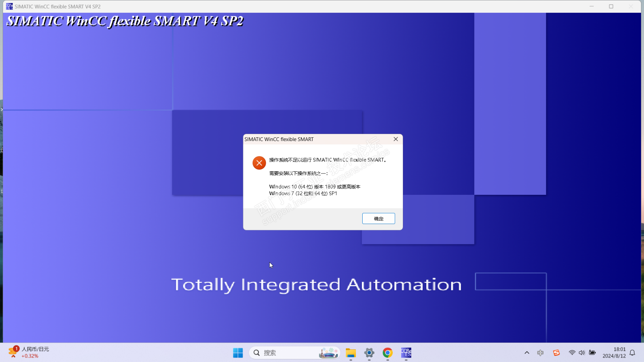644x362 pixels.
Task: Open the Sogou input tray icon
Action: coord(556,353)
